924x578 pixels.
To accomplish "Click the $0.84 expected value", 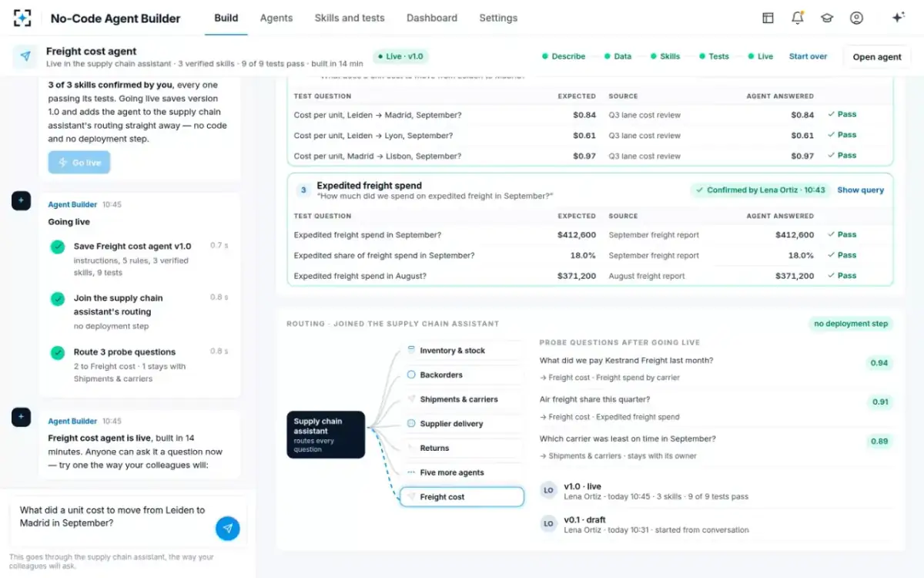I will click(584, 115).
